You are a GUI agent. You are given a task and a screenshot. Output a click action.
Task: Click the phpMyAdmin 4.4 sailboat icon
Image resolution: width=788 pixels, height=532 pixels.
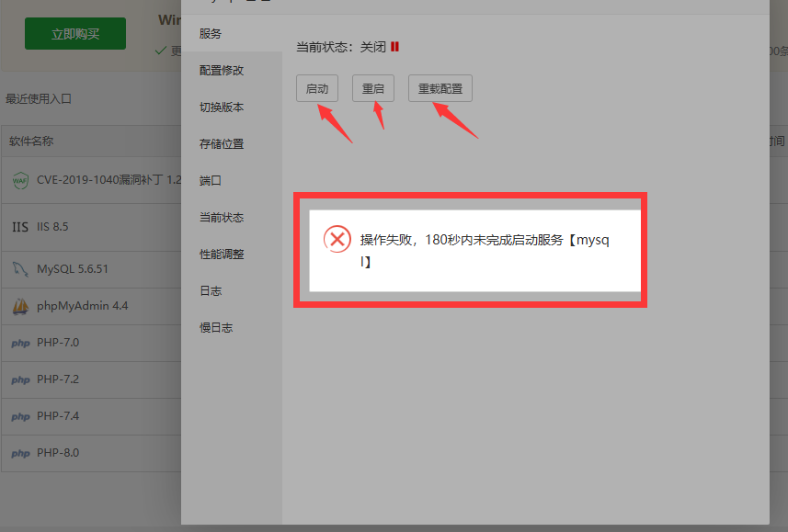point(20,306)
